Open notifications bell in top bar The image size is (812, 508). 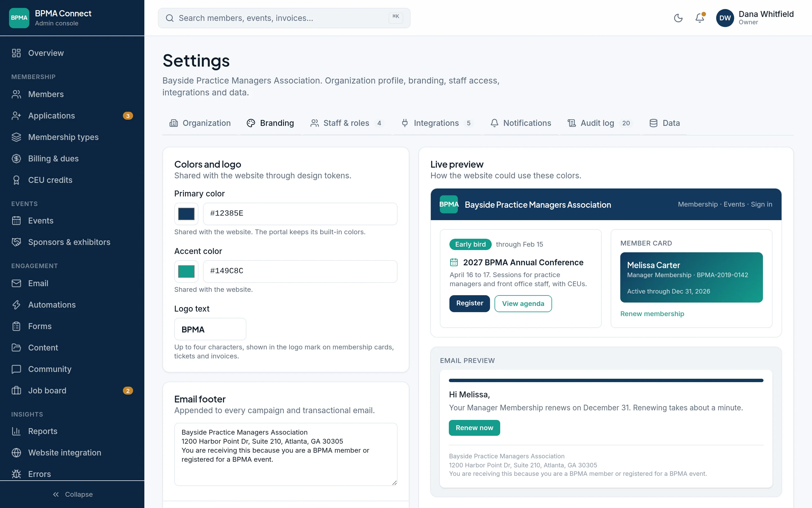click(x=700, y=18)
